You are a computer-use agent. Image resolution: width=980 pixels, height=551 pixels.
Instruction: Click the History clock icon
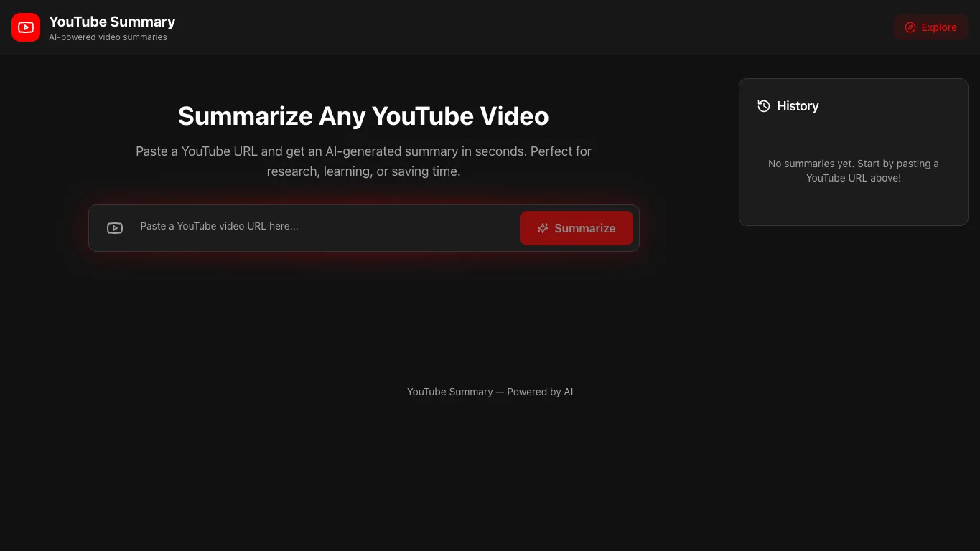pyautogui.click(x=764, y=106)
